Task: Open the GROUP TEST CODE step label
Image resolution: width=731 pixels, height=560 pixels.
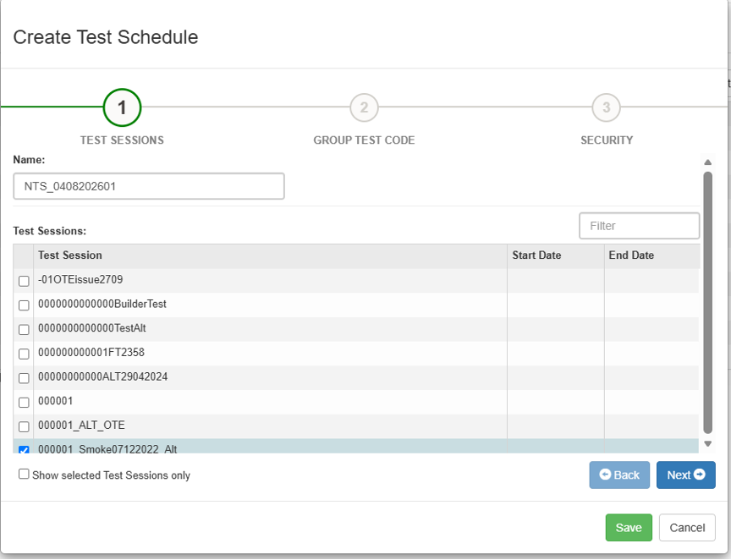Action: [x=364, y=140]
